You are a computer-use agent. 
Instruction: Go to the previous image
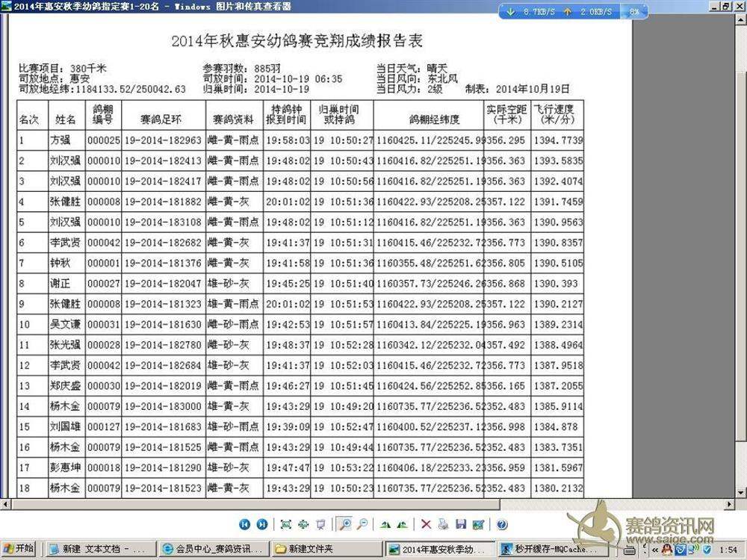point(244,524)
